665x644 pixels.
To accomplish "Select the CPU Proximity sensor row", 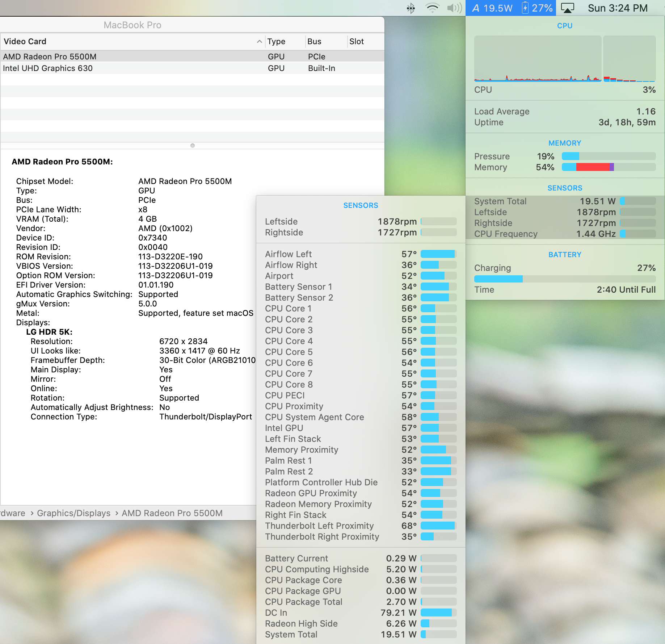I will click(x=361, y=406).
